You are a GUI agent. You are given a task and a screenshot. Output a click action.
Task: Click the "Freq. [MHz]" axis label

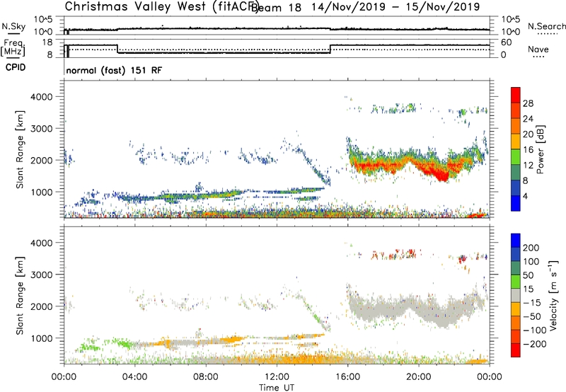point(13,47)
